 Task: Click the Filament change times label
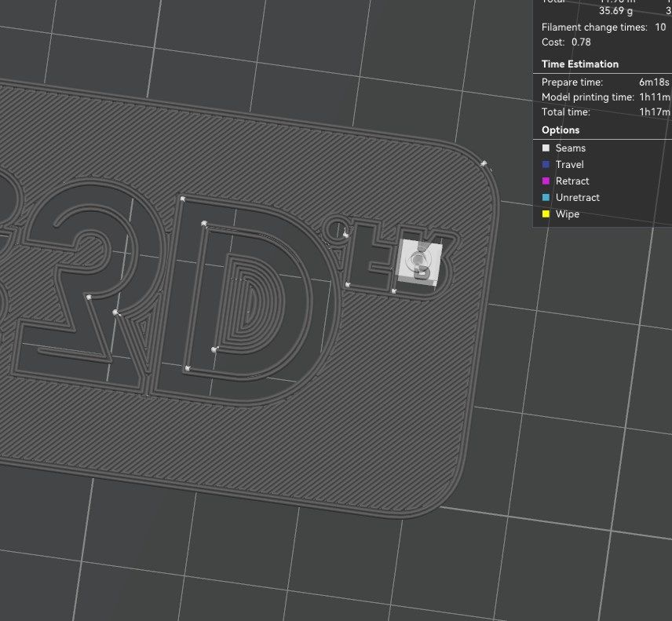pyautogui.click(x=594, y=27)
